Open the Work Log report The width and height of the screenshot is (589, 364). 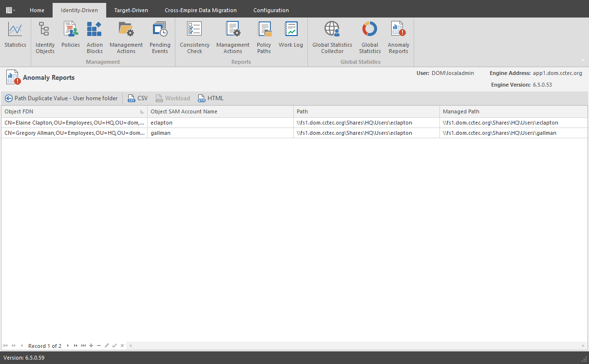[x=291, y=36]
